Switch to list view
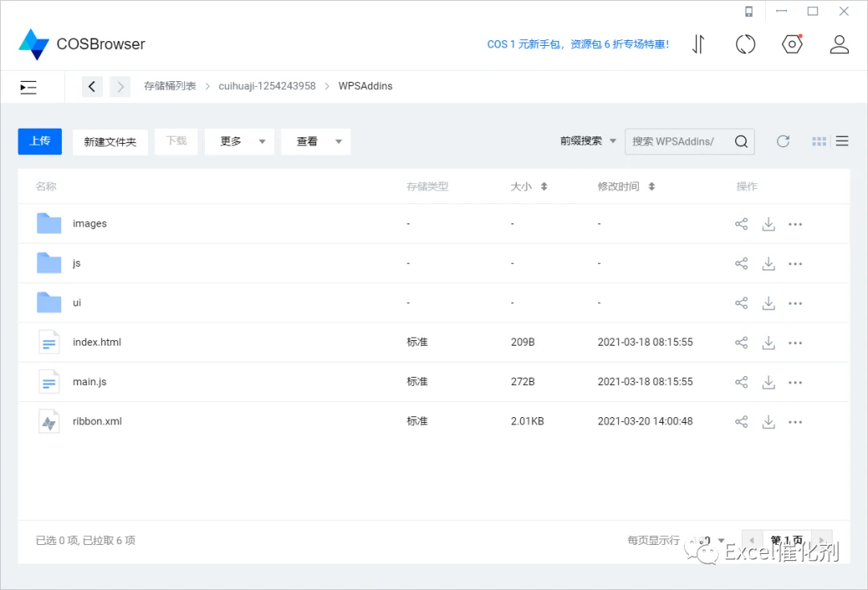Screen dimensions: 868x590 (x=842, y=141)
